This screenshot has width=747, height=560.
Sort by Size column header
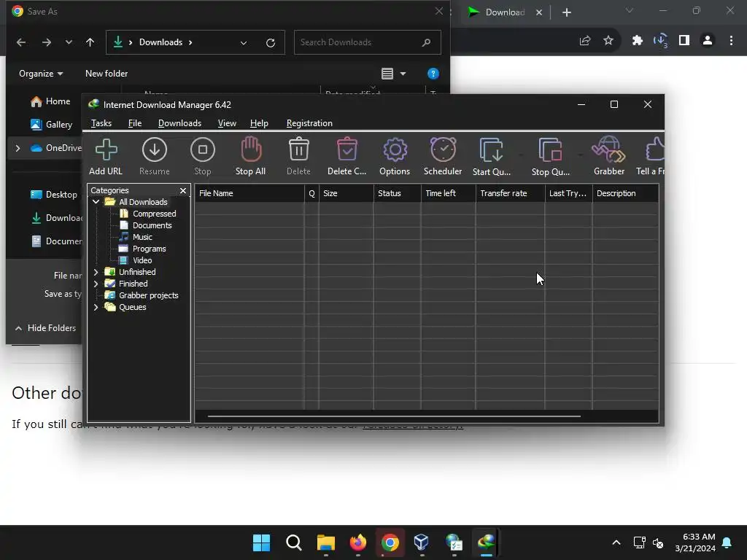pos(346,193)
